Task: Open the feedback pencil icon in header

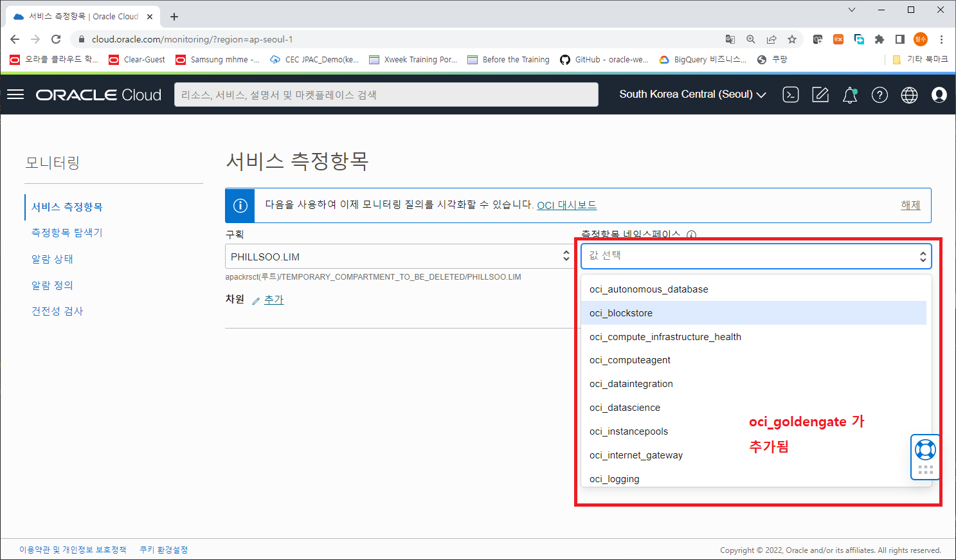Action: [820, 95]
